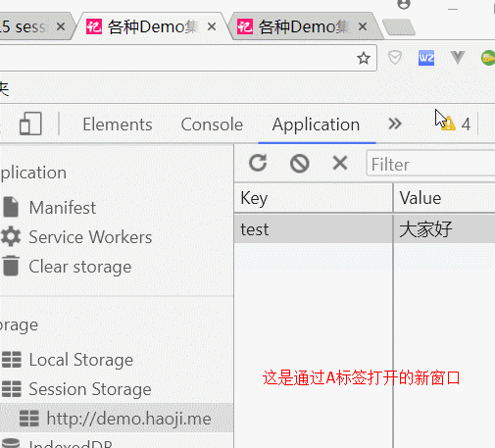Select the Application panel tab

coord(316,124)
